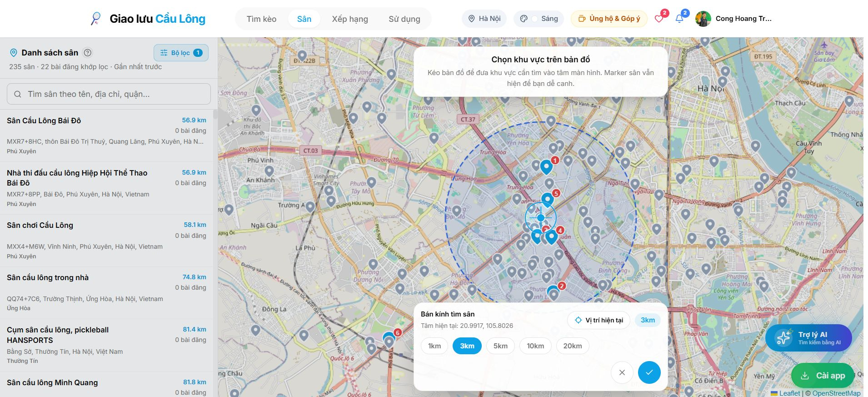
Task: Open the Sử dụng tab
Action: (404, 19)
